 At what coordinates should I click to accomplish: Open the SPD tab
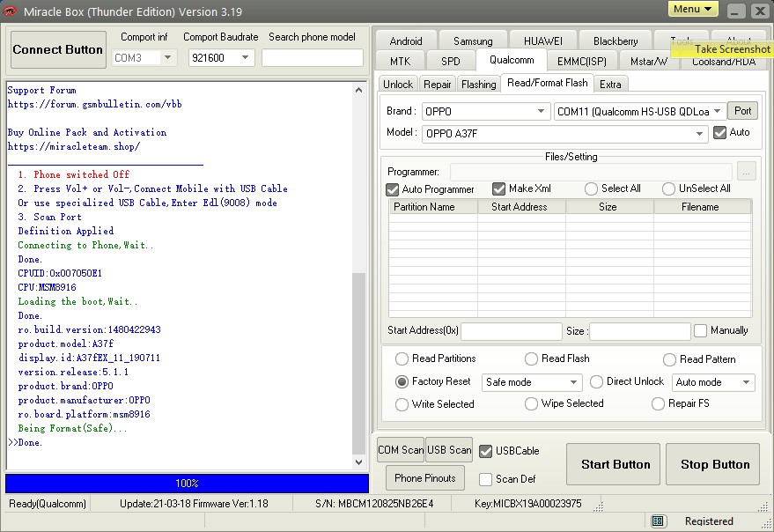[450, 62]
